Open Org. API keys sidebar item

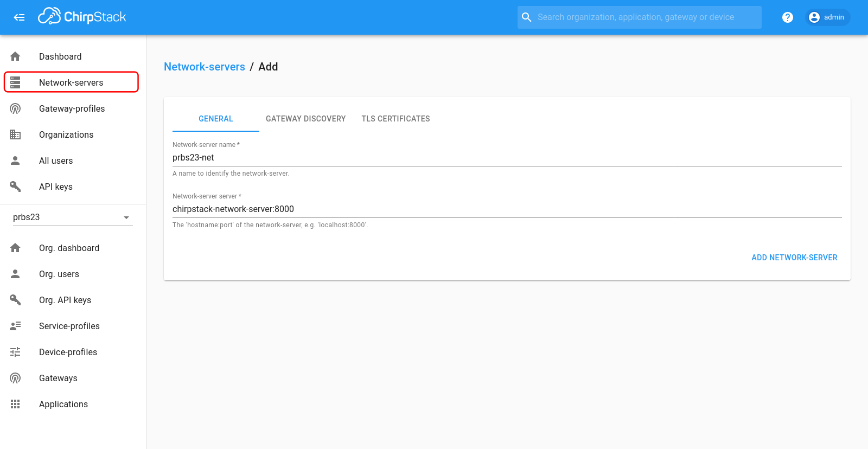(73, 300)
